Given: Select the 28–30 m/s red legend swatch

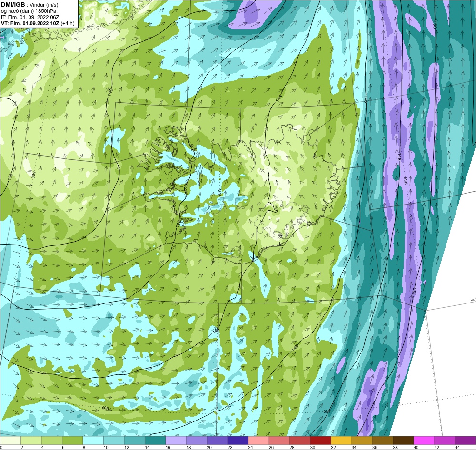Looking at the screenshot, I should [300, 440].
